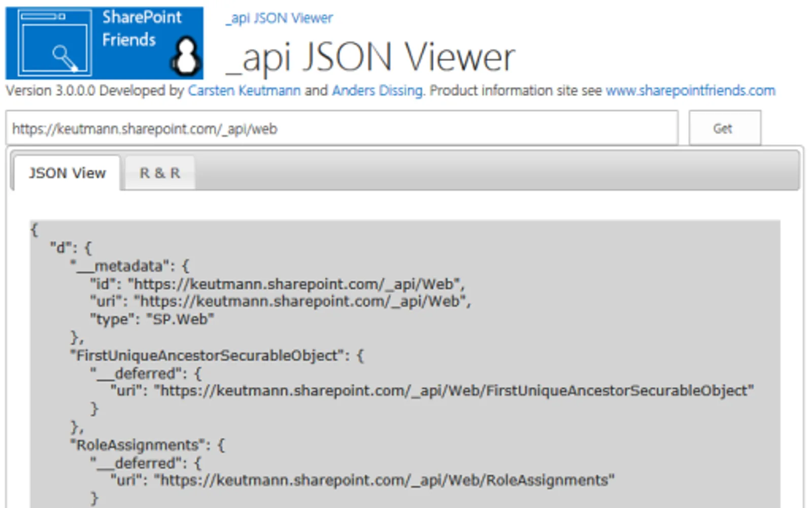Click the "FirstUniqueAncestorSecurableObject" key line
812x508 pixels.
pyautogui.click(x=217, y=355)
